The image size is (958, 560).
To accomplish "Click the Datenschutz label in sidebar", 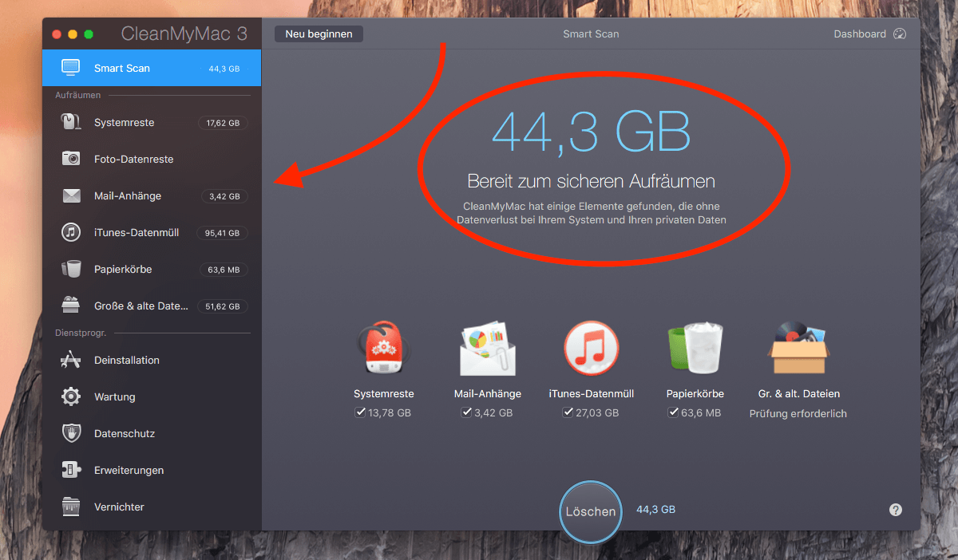I will pos(125,433).
